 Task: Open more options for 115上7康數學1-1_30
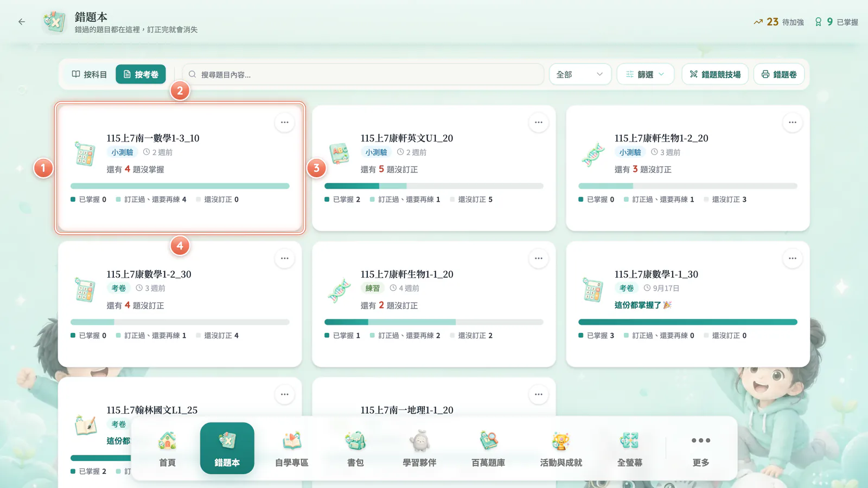(793, 259)
